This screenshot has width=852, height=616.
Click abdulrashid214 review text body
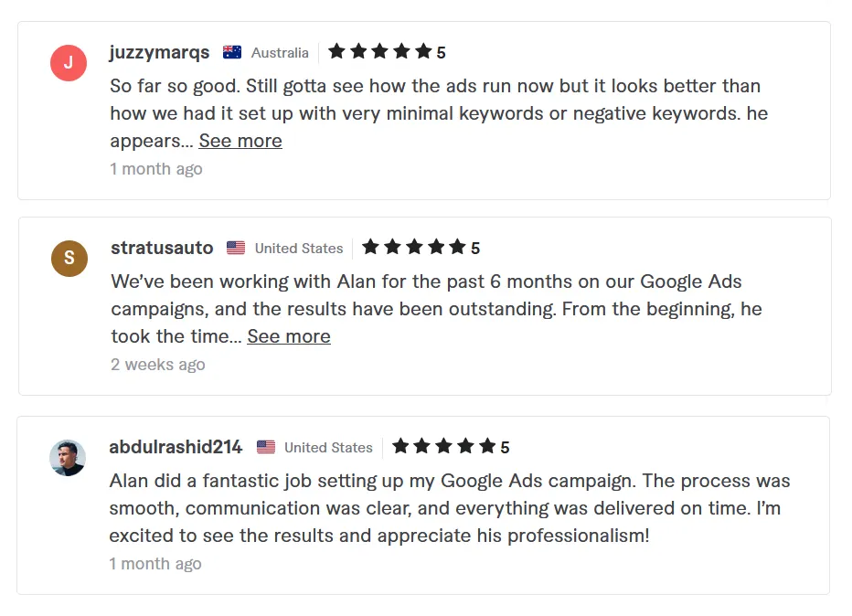[x=448, y=508]
